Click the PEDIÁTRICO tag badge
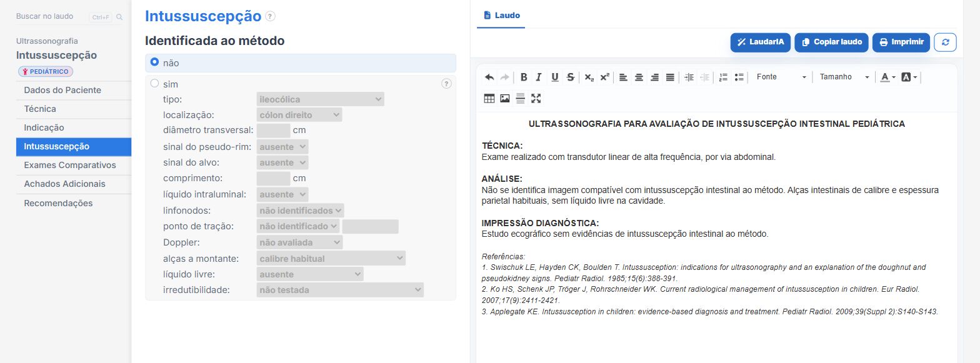Screen dimensions: 980x363 click(x=46, y=71)
